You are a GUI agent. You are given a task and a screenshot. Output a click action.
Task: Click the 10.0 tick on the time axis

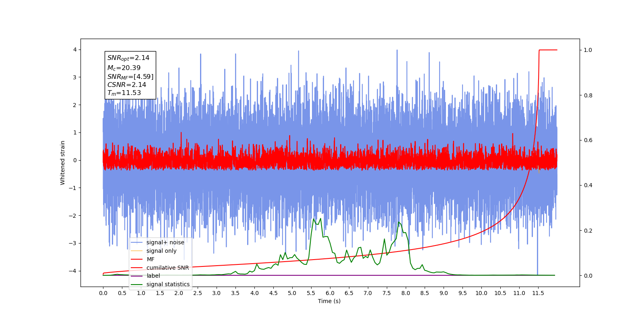pyautogui.click(x=481, y=293)
